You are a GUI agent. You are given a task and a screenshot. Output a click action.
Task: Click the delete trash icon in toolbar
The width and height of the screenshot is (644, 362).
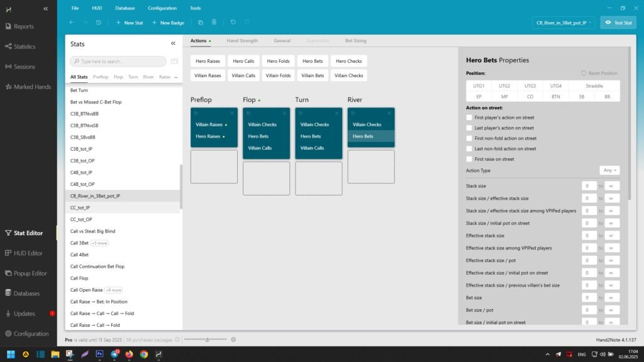click(x=214, y=23)
